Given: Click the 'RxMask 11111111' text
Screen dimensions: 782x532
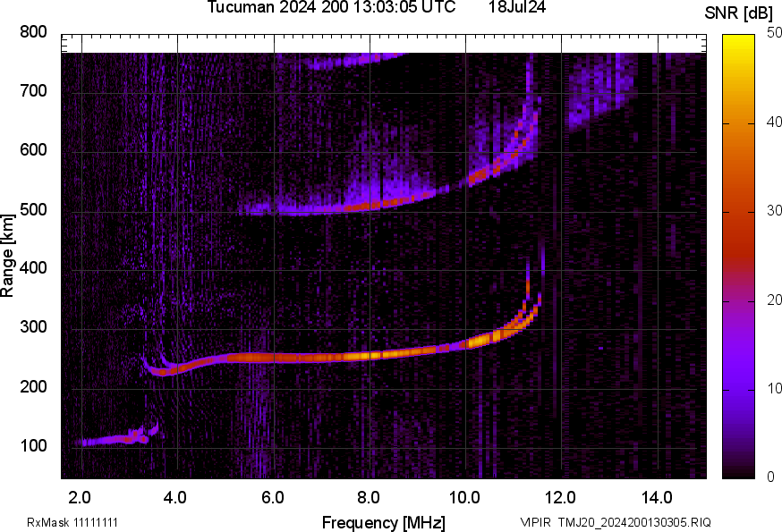Looking at the screenshot, I should tap(72, 522).
